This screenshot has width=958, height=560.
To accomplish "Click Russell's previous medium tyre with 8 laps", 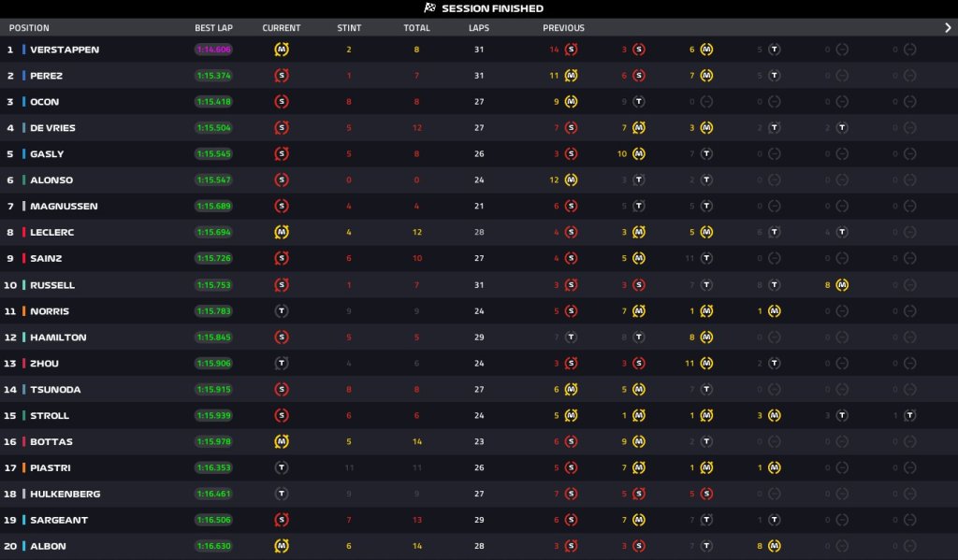I will [842, 284].
